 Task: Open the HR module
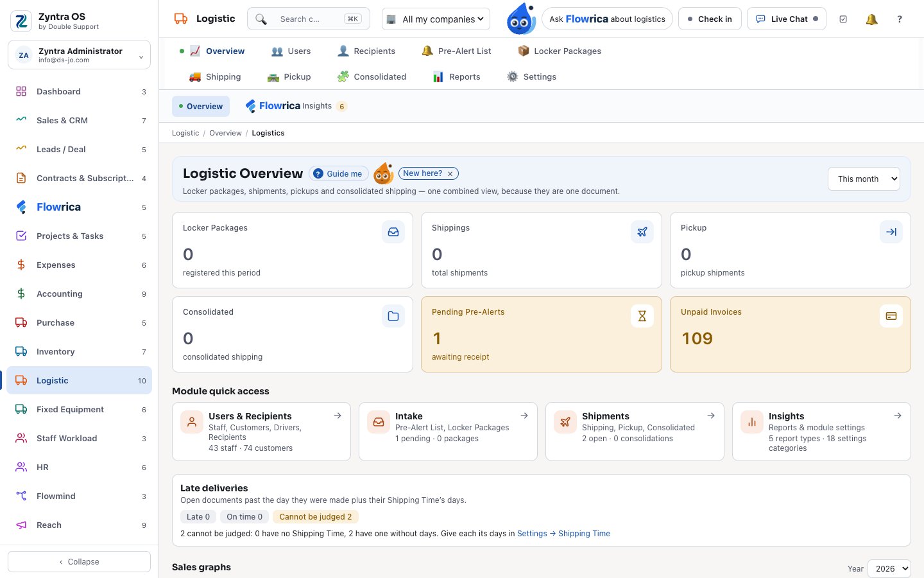pos(79,467)
